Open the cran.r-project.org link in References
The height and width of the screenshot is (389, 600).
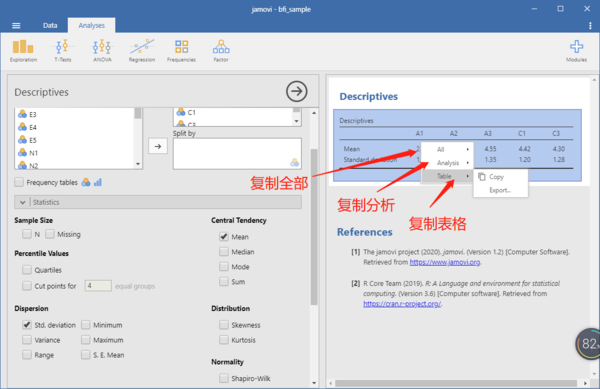[x=402, y=304]
